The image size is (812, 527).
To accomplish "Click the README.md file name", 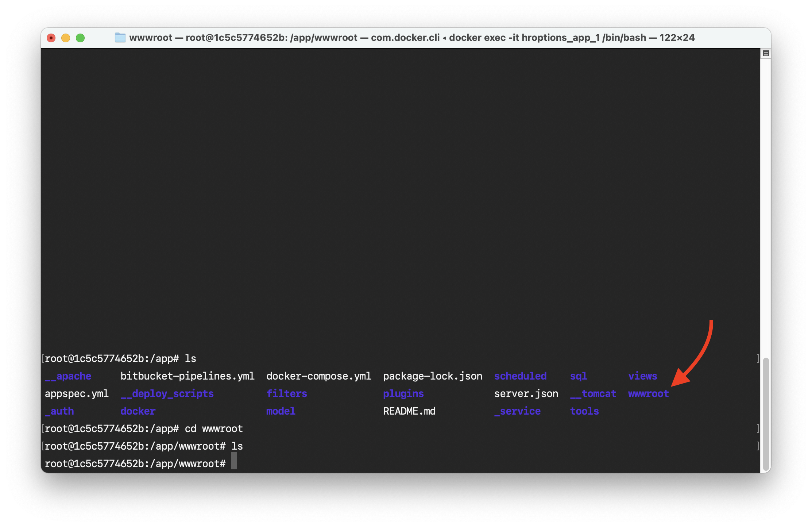I will pos(409,411).
